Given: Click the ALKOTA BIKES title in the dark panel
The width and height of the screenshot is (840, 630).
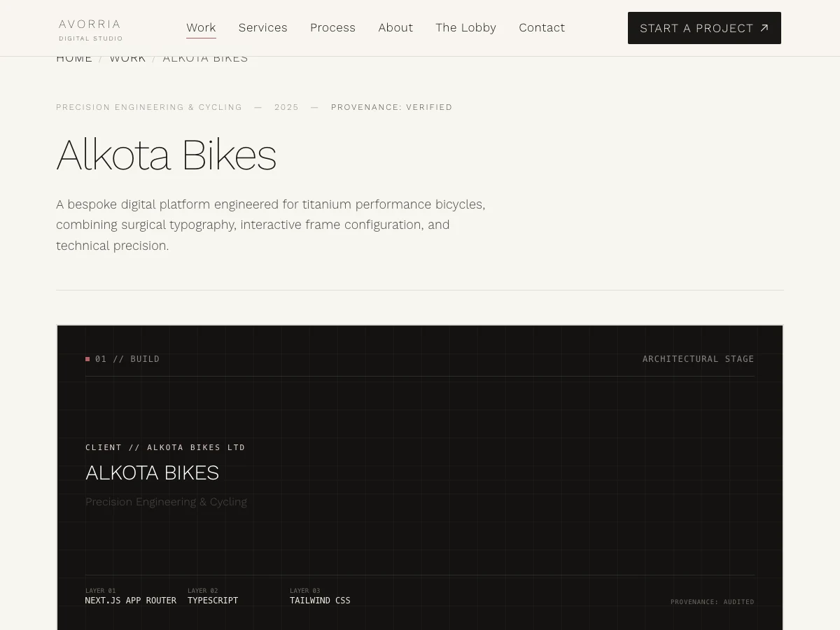Looking at the screenshot, I should (x=152, y=473).
